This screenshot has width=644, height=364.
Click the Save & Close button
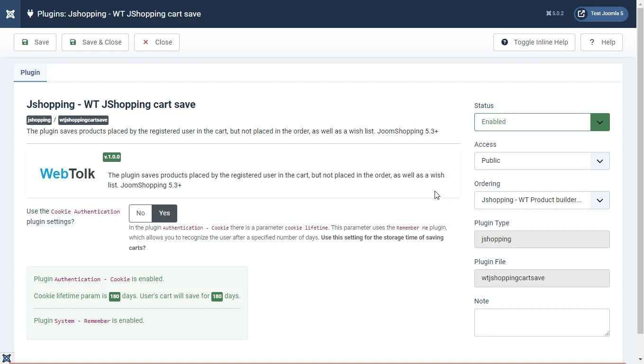(x=95, y=42)
